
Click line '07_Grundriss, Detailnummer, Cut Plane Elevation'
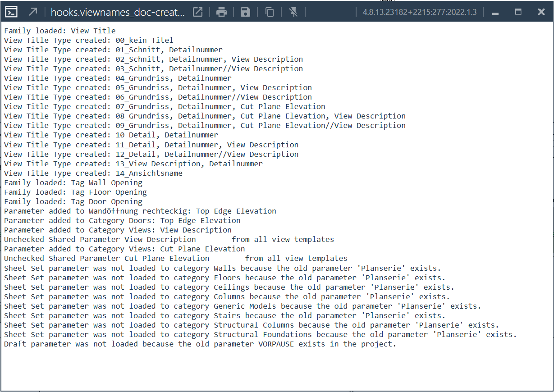coord(165,107)
